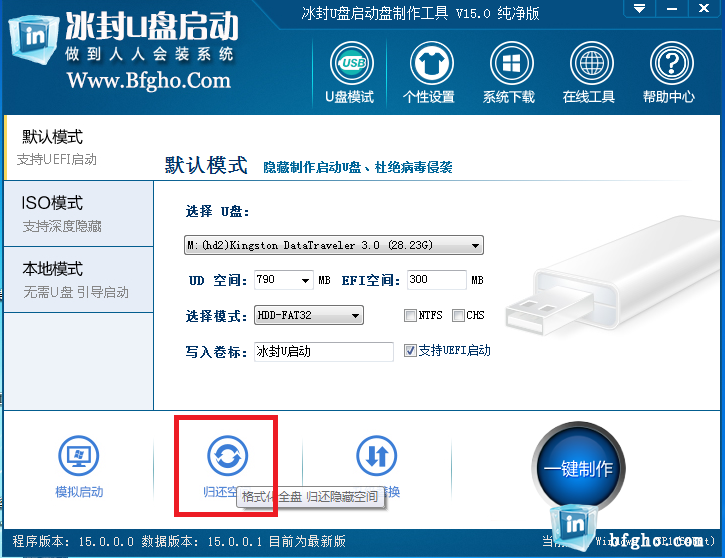Image resolution: width=725 pixels, height=558 pixels.
Task: Click the 模拟启动 label
Action: point(79,491)
